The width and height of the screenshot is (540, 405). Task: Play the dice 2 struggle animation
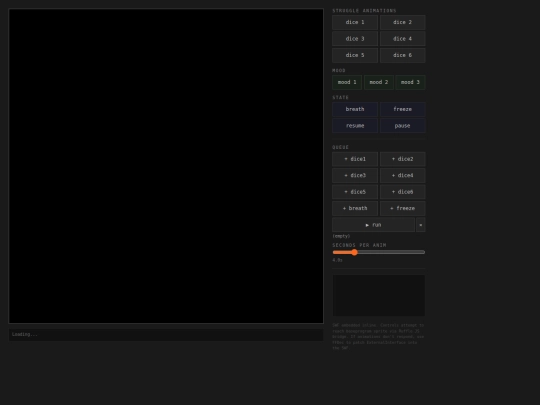click(402, 22)
